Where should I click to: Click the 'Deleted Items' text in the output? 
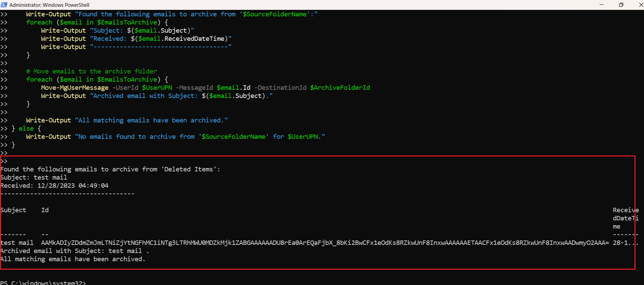tap(189, 169)
